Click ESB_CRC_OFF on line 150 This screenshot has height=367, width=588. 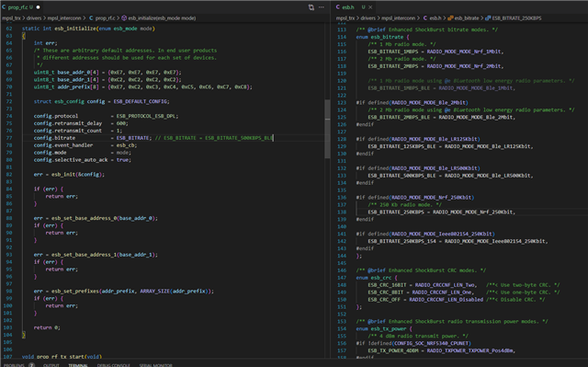coord(384,300)
